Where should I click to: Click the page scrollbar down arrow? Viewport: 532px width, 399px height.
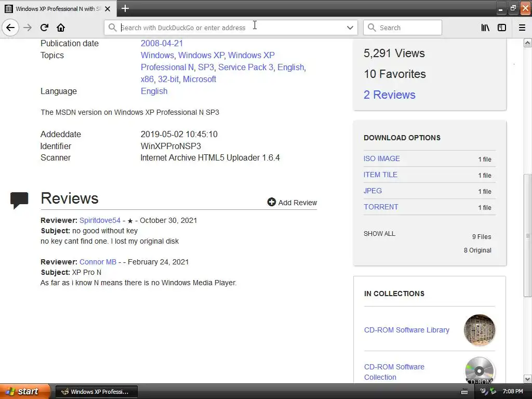[x=528, y=379]
